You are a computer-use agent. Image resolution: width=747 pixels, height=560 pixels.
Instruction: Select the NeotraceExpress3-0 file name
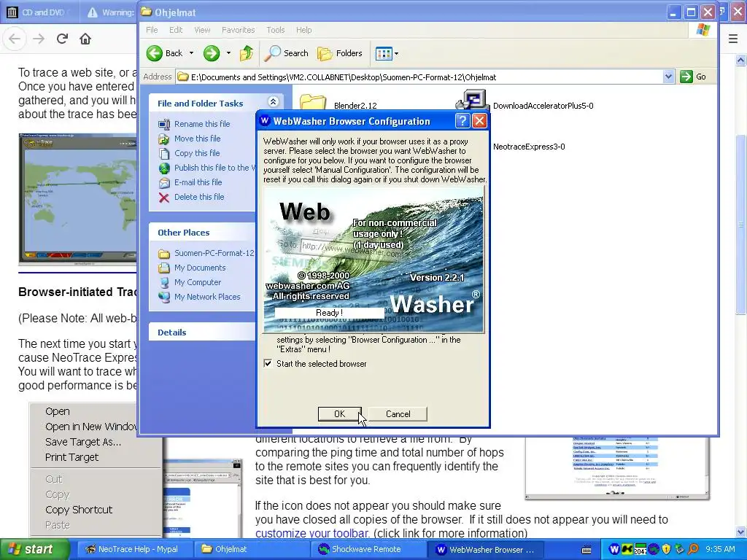click(x=529, y=147)
